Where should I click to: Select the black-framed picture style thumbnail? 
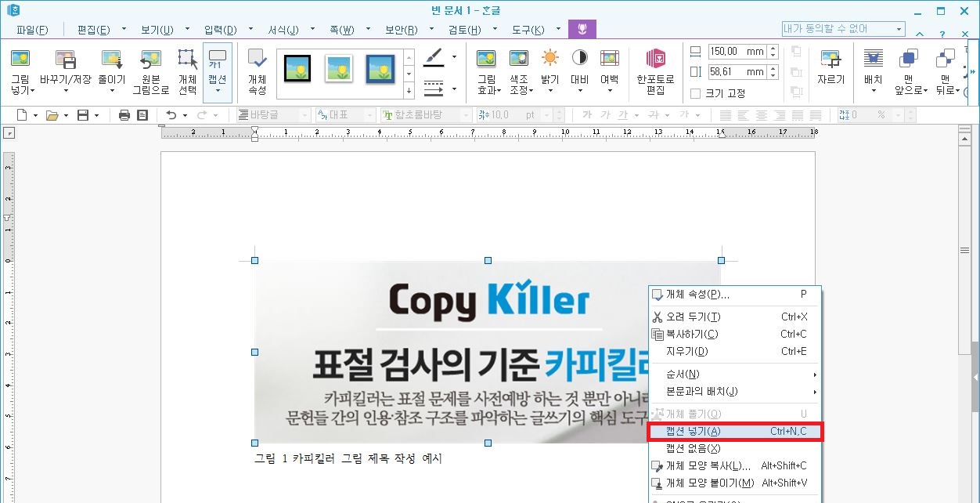(x=297, y=69)
